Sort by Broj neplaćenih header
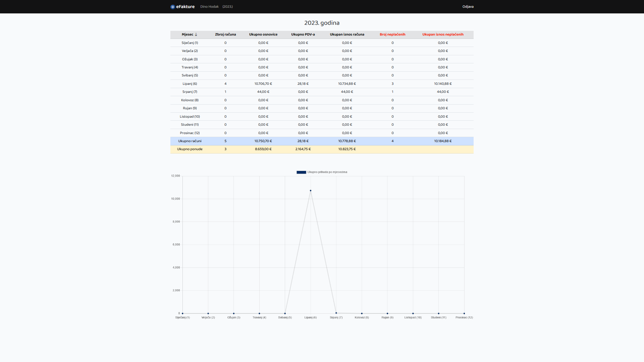This screenshot has height=362, width=644. click(x=392, y=35)
